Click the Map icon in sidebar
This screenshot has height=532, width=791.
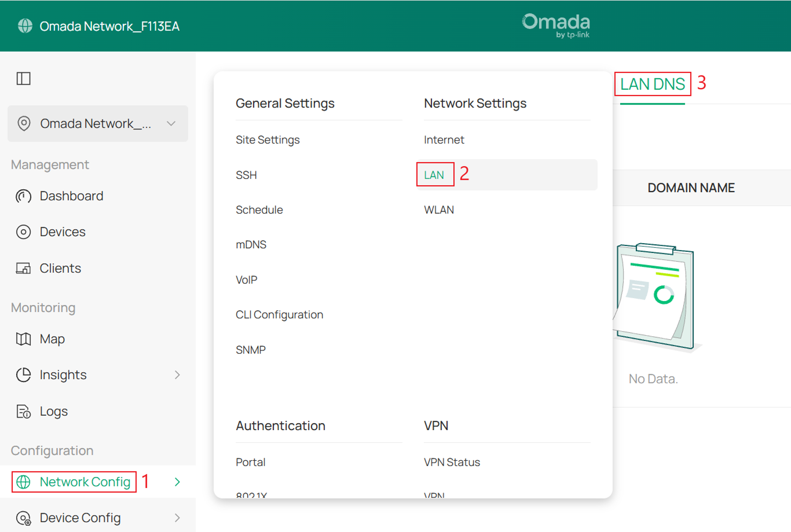point(24,339)
